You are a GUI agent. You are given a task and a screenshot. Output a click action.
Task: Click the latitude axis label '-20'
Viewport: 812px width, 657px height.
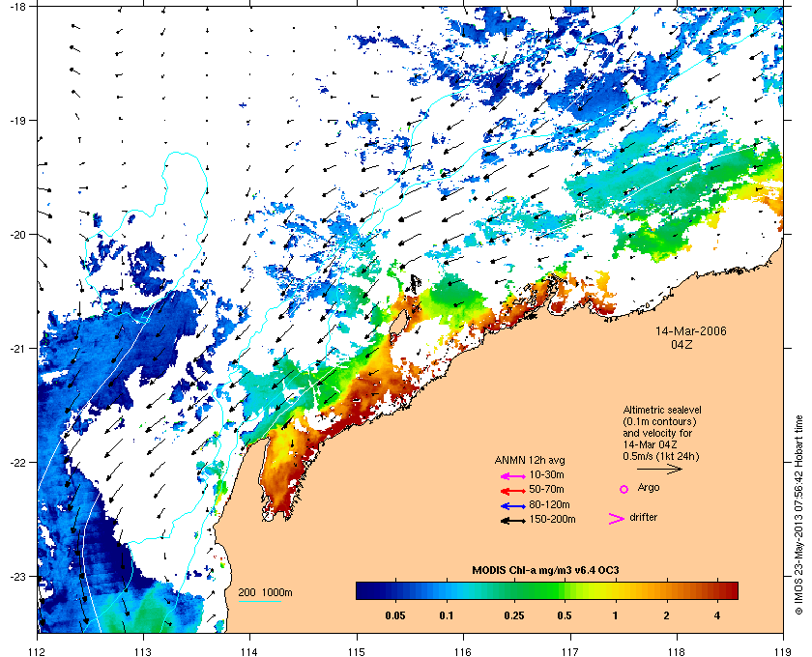[18, 234]
